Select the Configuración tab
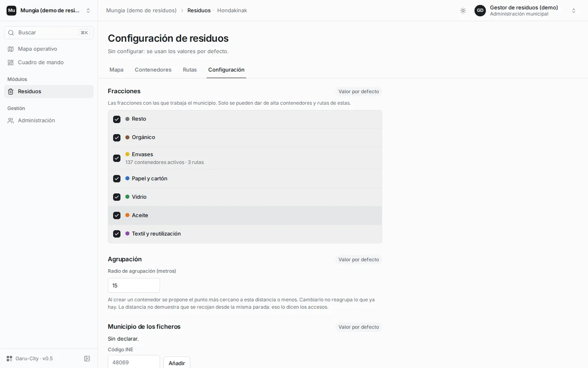This screenshot has height=368, width=588. click(x=226, y=70)
